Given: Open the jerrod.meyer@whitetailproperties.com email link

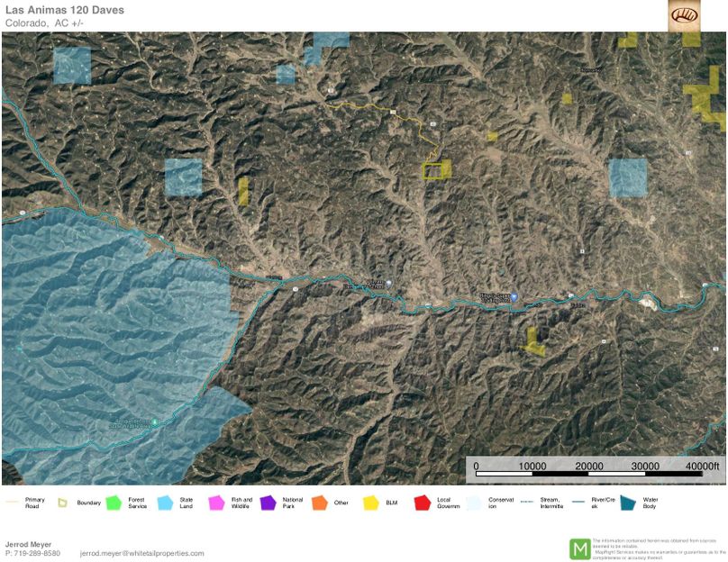Looking at the screenshot, I should click(141, 553).
